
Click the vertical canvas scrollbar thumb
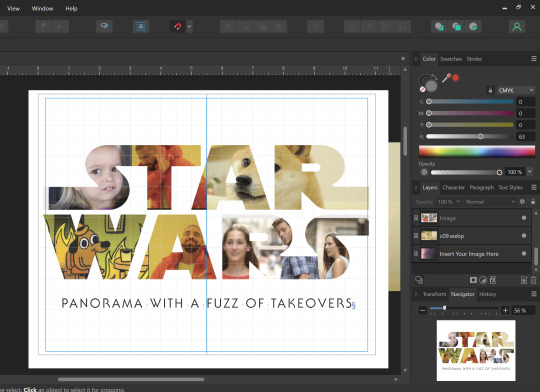pos(405,141)
